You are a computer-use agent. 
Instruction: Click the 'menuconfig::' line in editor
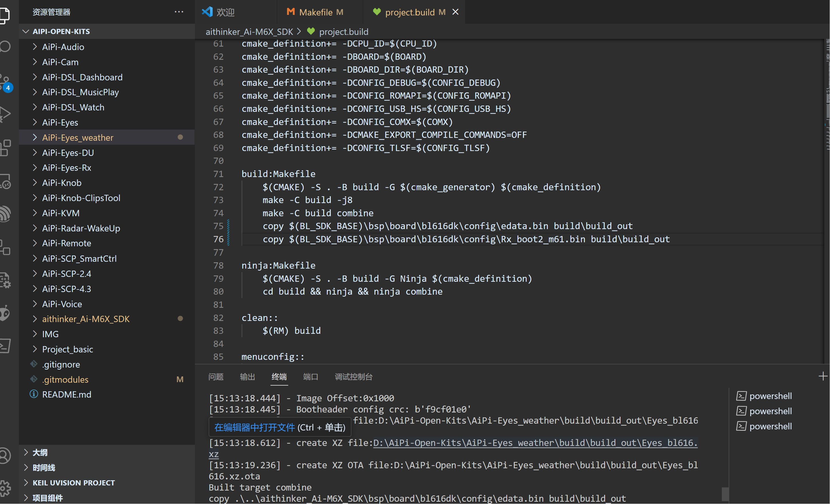point(273,356)
